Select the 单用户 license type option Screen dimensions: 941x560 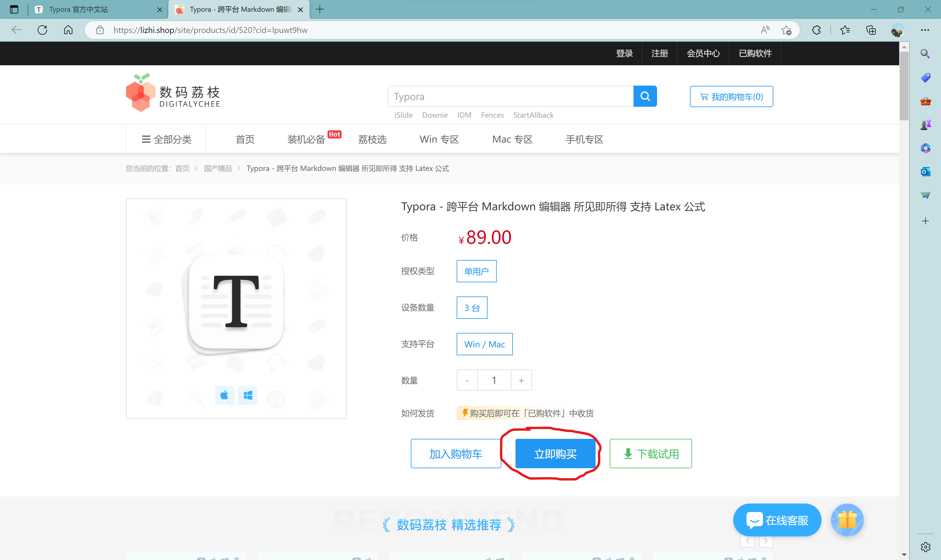click(476, 271)
